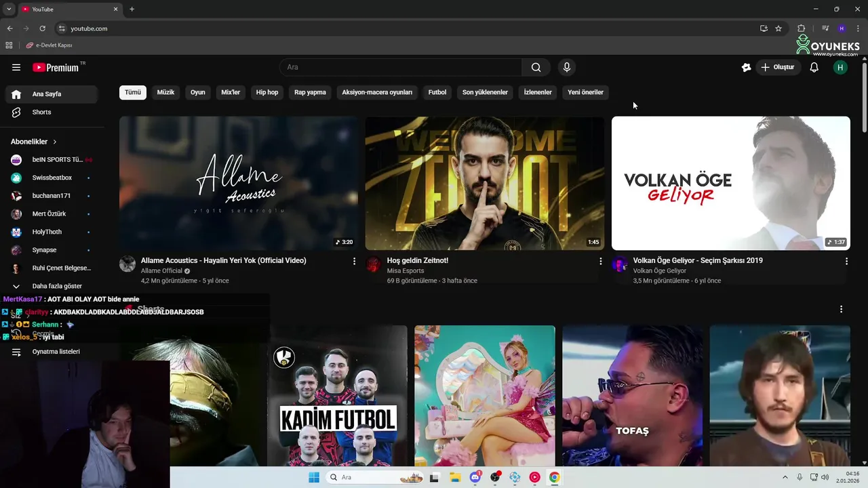Open beIN SPORTS Tü... subscription
Screen dimensions: 868x488
(x=52, y=159)
